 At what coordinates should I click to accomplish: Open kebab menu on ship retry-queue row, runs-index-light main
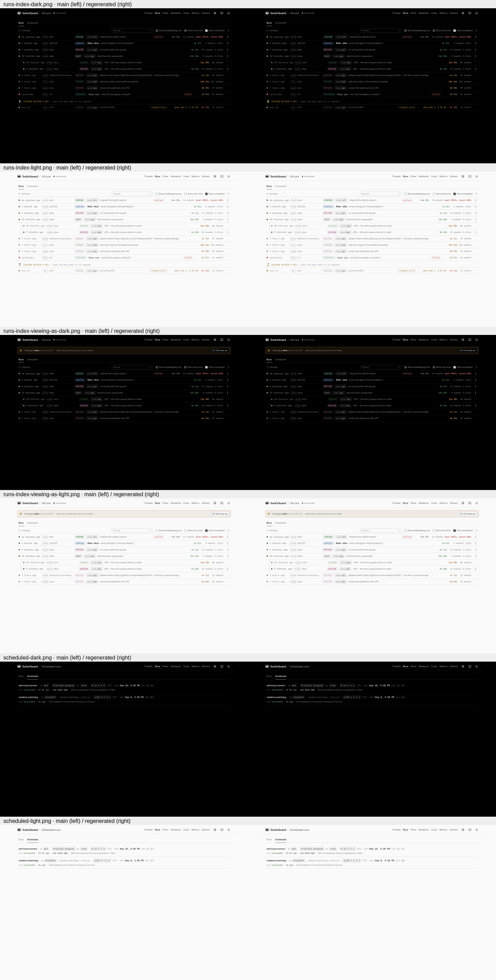click(227, 220)
